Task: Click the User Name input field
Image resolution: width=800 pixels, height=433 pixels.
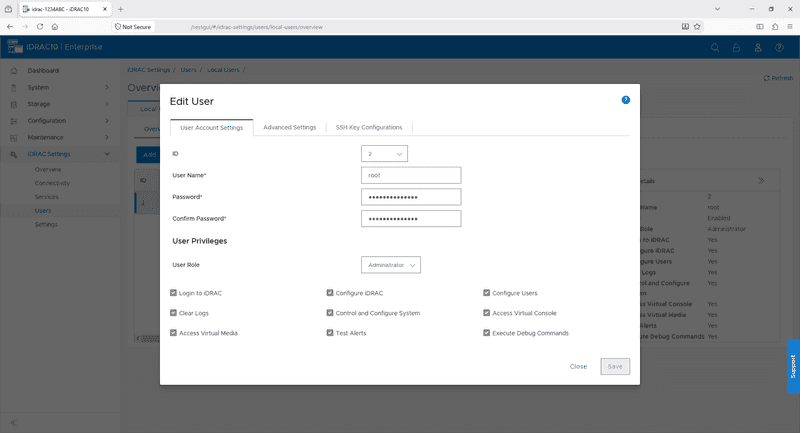Action: coord(411,175)
